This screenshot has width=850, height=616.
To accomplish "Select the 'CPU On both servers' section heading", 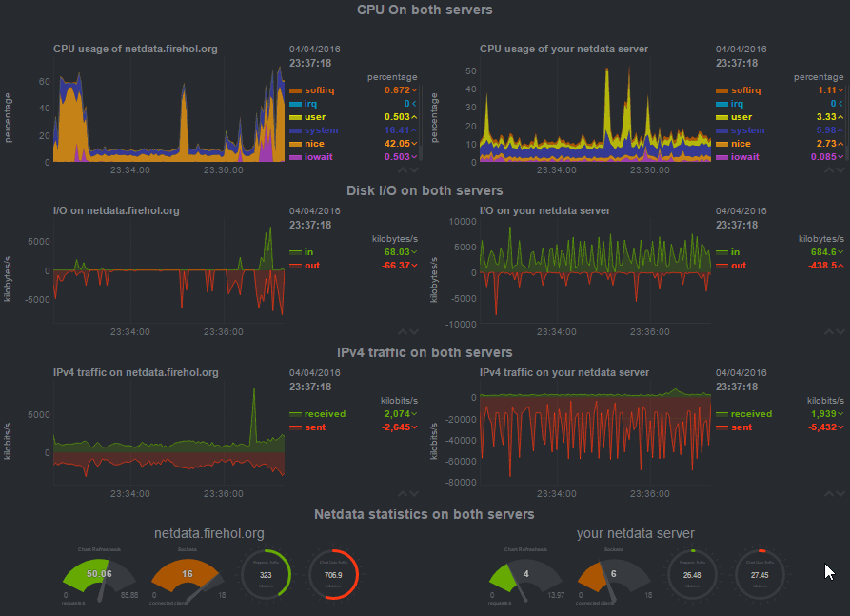I will pos(425,10).
